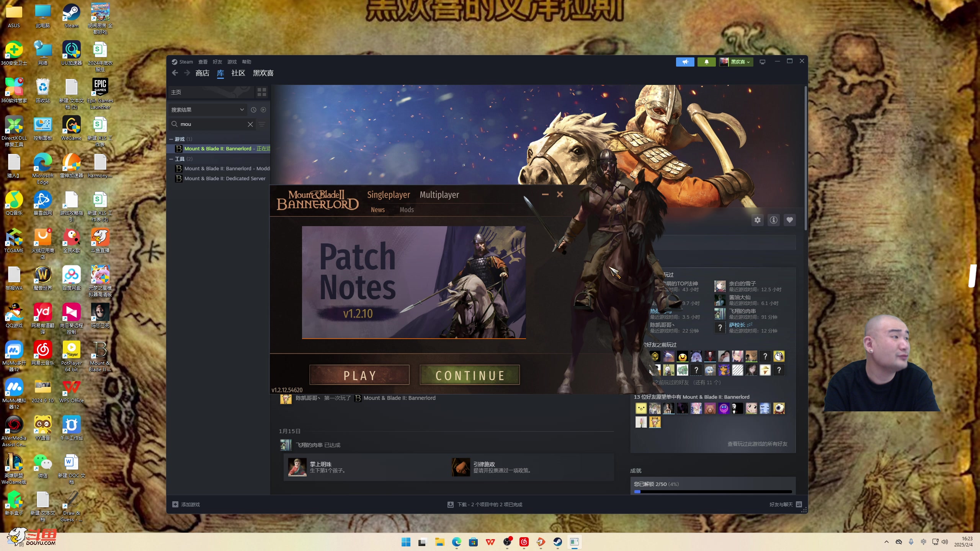The image size is (980, 551).
Task: Open the Steam notifications bell
Action: (x=706, y=62)
